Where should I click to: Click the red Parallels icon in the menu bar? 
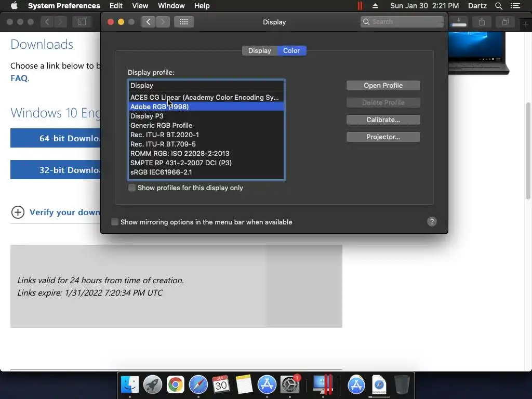pyautogui.click(x=360, y=6)
